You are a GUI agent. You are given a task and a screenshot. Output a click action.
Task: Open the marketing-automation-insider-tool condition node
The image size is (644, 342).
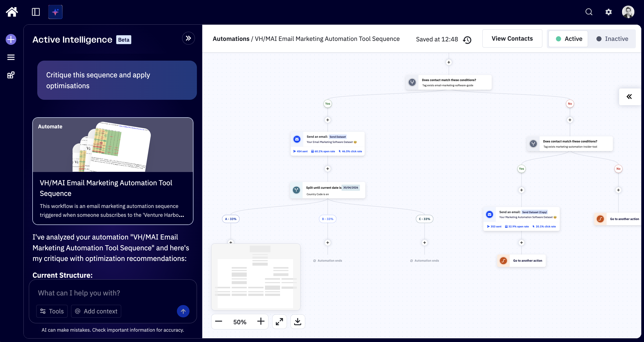tap(570, 144)
